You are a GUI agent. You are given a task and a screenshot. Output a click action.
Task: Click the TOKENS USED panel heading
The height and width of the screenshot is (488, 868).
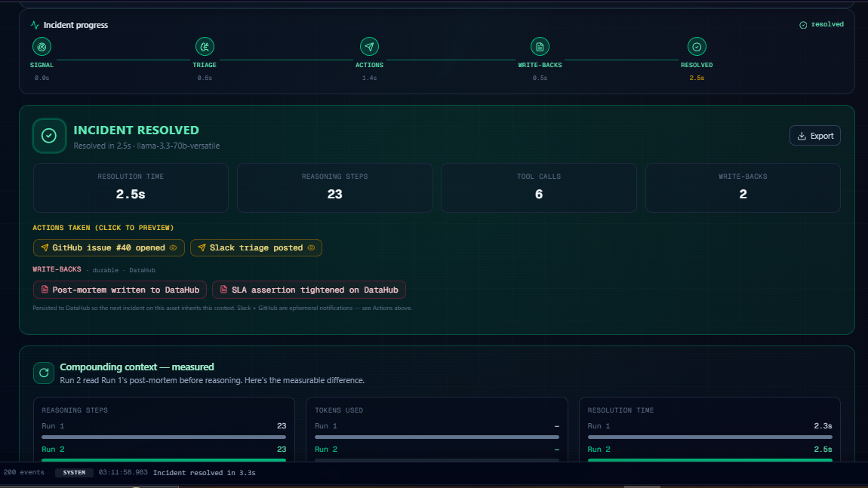[x=339, y=410]
